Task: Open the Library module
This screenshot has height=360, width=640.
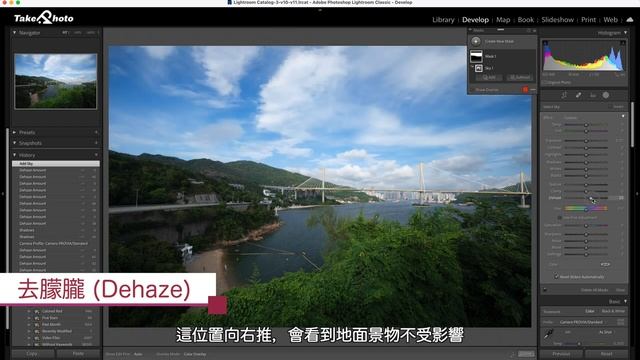Action: [x=443, y=20]
